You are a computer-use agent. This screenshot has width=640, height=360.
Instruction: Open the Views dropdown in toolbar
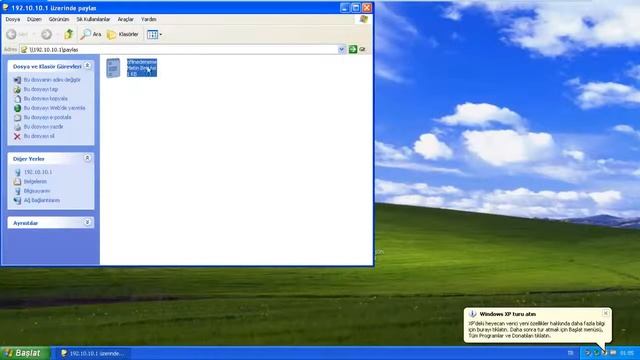(155, 35)
